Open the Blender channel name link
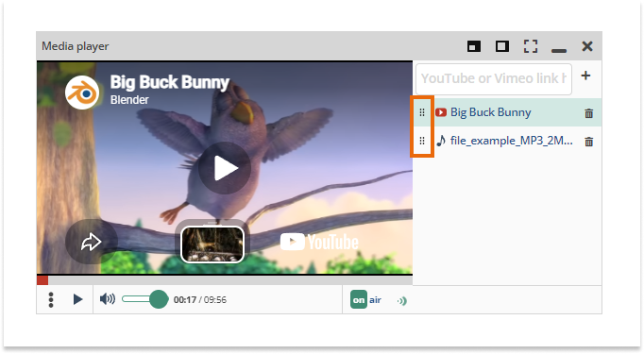 129,100
